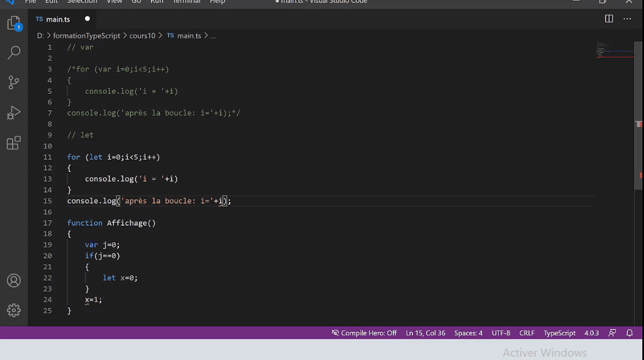Change indentation via Spaces: 4
Screen dimensions: 644x360
click(x=468, y=333)
